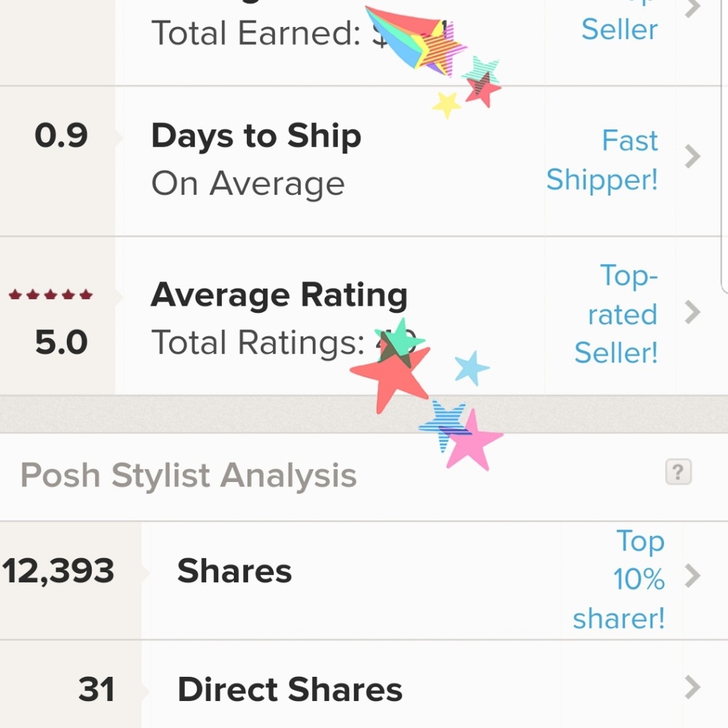Expand Direct Shares row chevron

pyautogui.click(x=693, y=687)
